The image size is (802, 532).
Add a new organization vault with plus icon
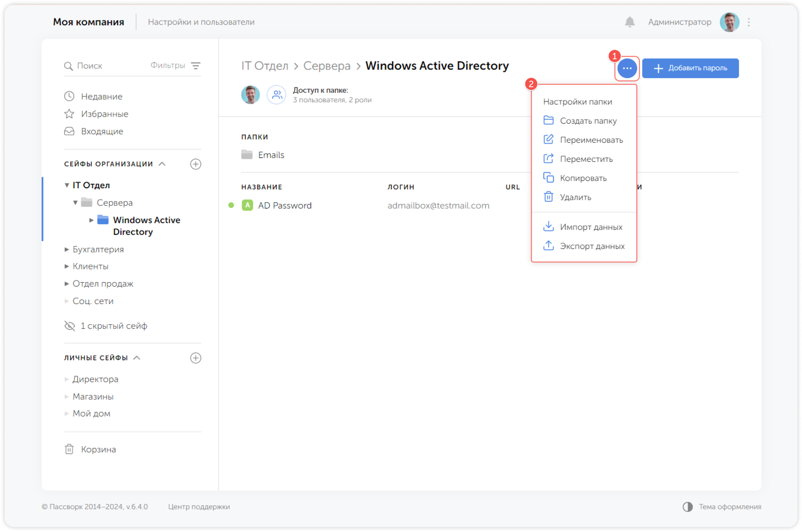(x=196, y=164)
